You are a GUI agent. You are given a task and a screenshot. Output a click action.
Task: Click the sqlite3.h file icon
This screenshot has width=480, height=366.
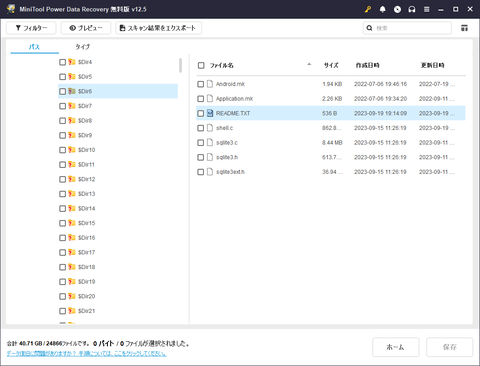pos(210,157)
